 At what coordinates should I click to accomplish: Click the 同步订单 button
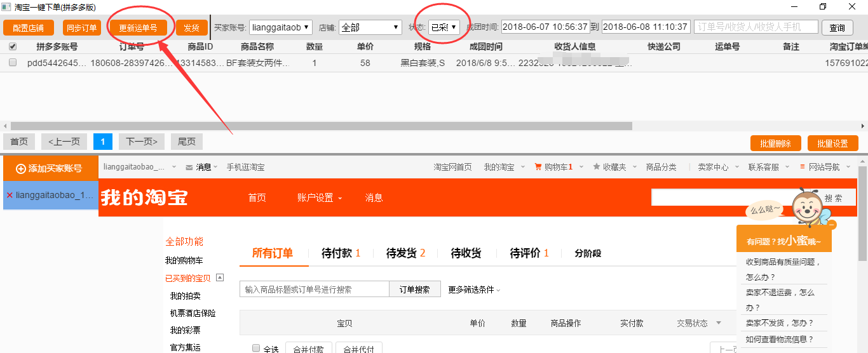tap(81, 28)
